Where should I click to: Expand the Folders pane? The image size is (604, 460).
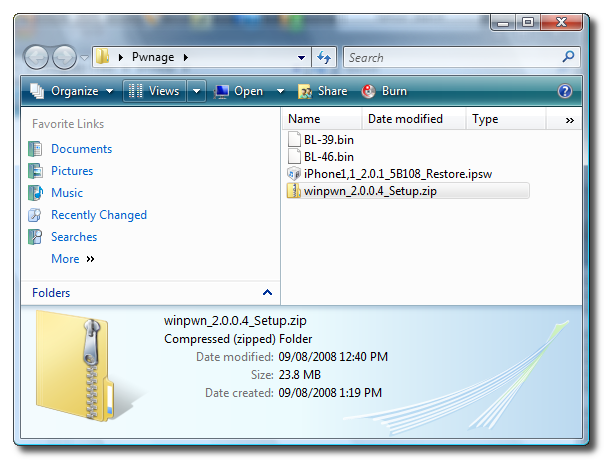[x=267, y=292]
